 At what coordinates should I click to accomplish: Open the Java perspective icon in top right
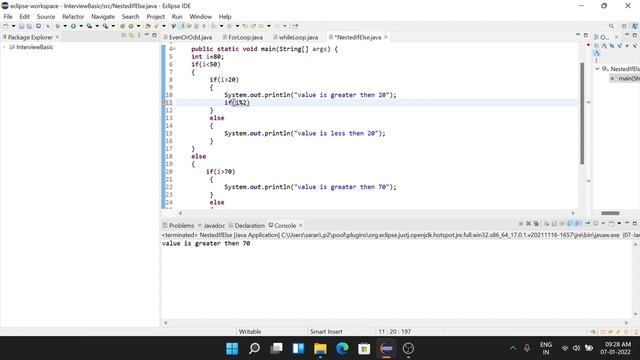(635, 26)
